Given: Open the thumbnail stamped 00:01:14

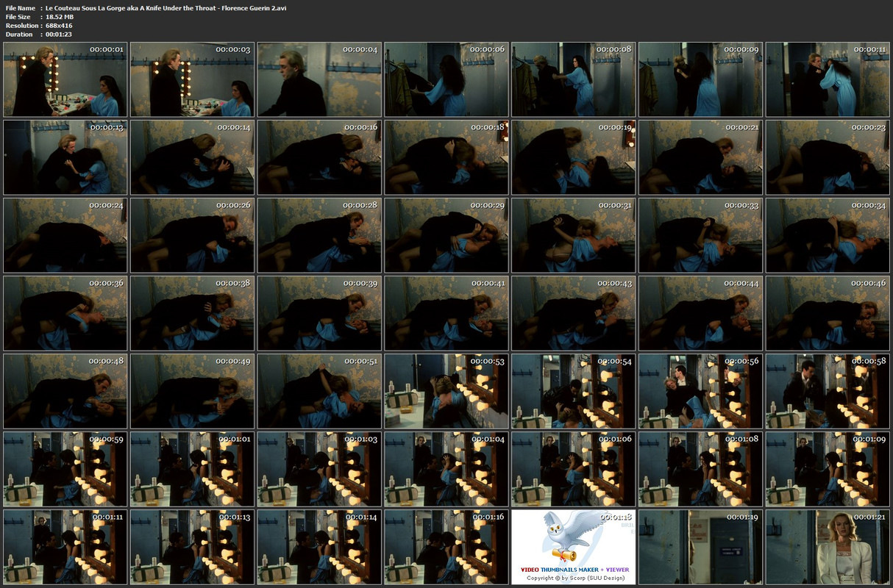Looking at the screenshot, I should [319, 547].
